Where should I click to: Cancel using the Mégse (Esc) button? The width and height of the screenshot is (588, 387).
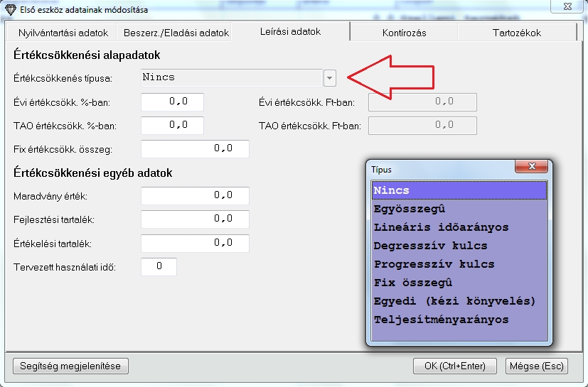(x=536, y=366)
